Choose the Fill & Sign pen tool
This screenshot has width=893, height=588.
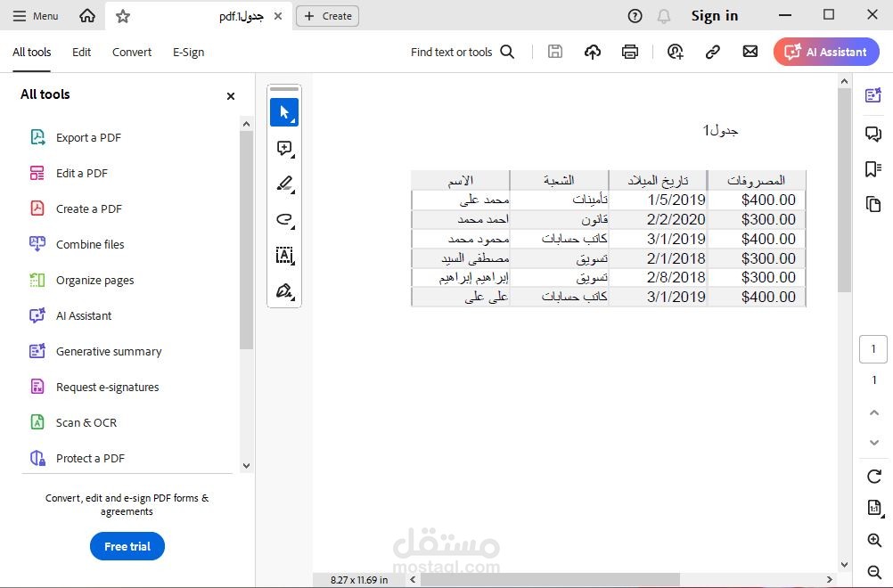[284, 290]
